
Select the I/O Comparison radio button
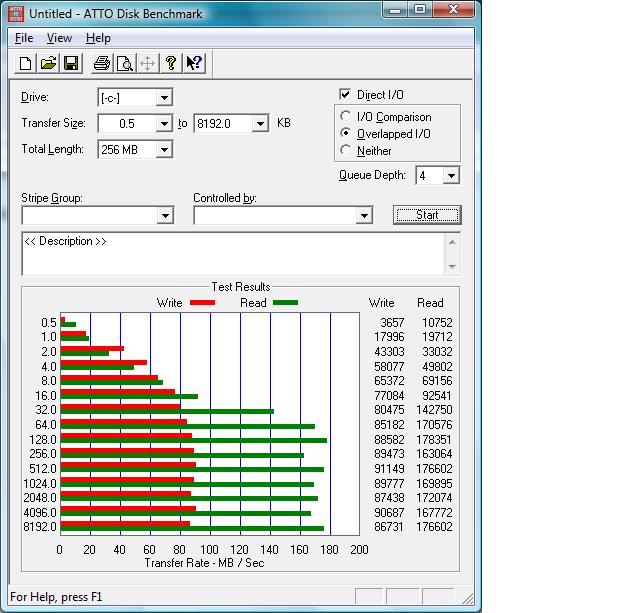click(x=345, y=116)
